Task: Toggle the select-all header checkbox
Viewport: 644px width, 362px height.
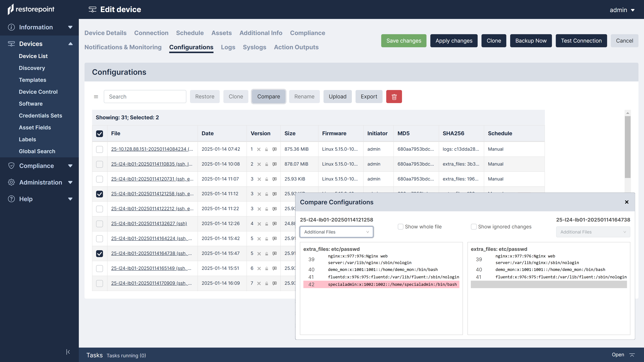Action: tap(99, 133)
